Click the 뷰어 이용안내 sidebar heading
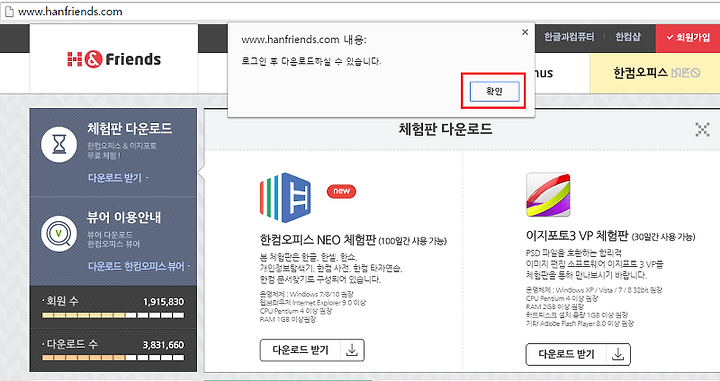This screenshot has height=381, width=720. pos(124,217)
